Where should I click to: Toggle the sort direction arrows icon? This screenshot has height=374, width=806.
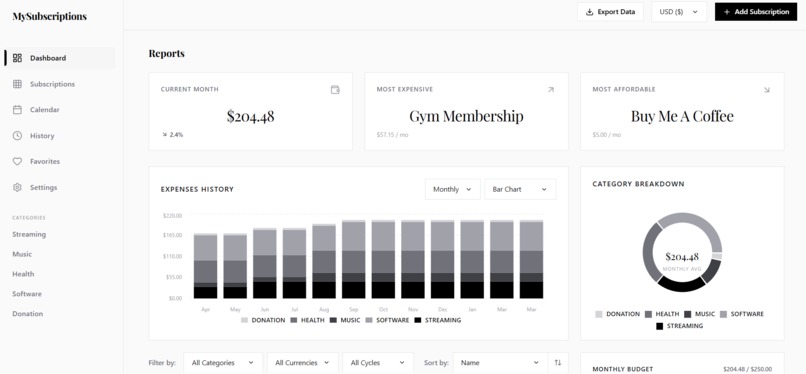558,363
